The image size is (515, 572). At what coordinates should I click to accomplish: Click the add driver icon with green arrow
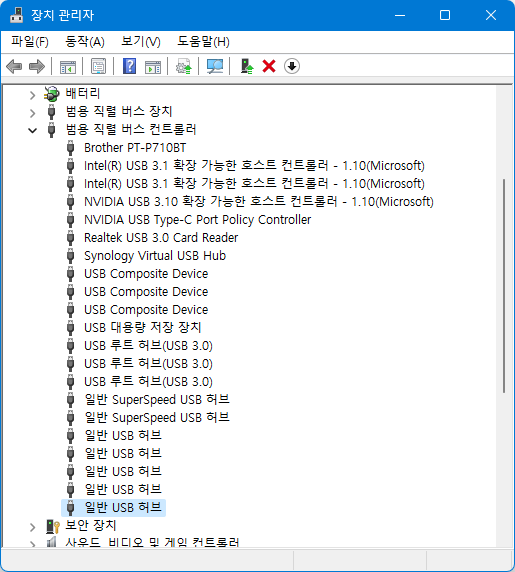point(247,66)
